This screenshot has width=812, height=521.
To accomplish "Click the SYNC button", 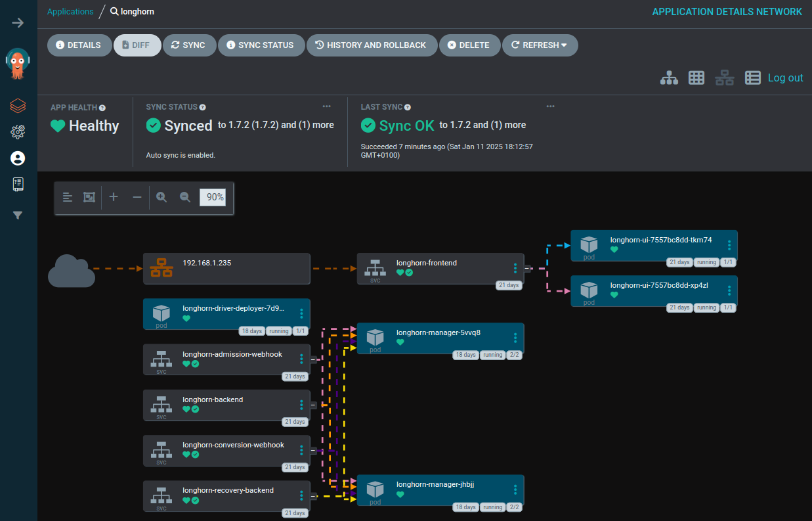I will tap(189, 45).
